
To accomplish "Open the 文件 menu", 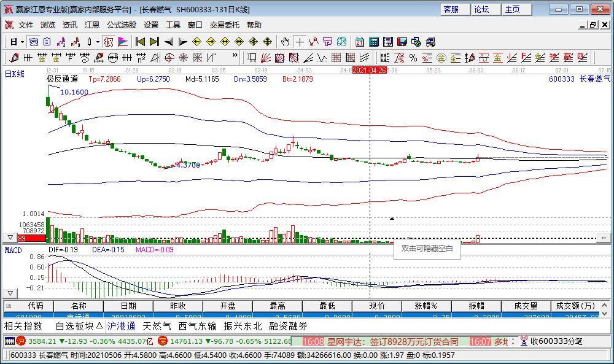I will (x=26, y=25).
